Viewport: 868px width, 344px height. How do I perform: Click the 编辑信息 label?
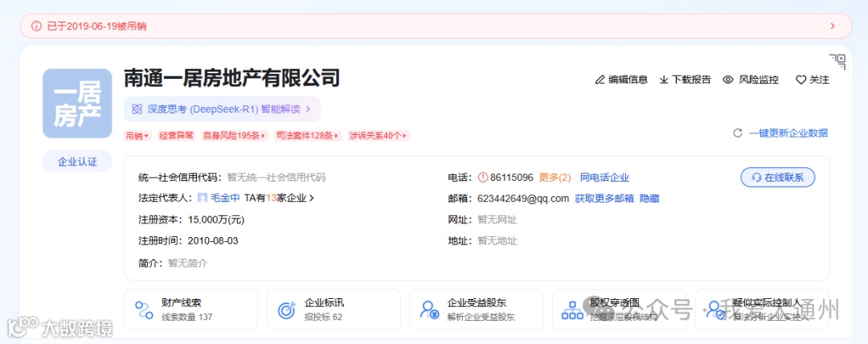(x=628, y=80)
